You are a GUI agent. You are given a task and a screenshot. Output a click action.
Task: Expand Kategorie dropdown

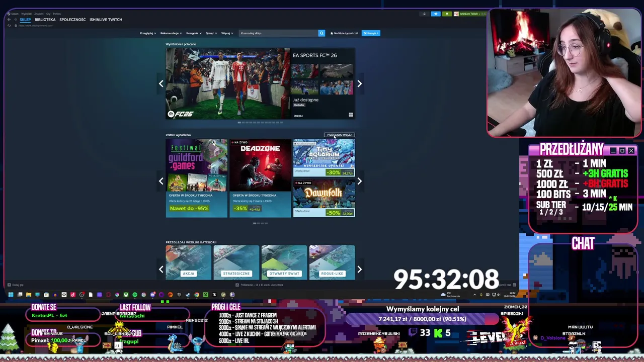click(194, 33)
